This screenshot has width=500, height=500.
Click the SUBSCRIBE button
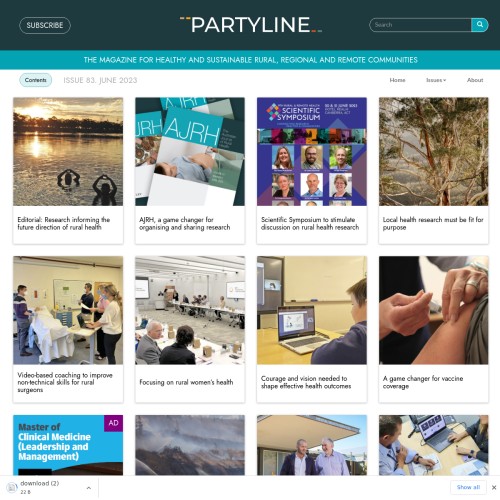click(x=45, y=25)
